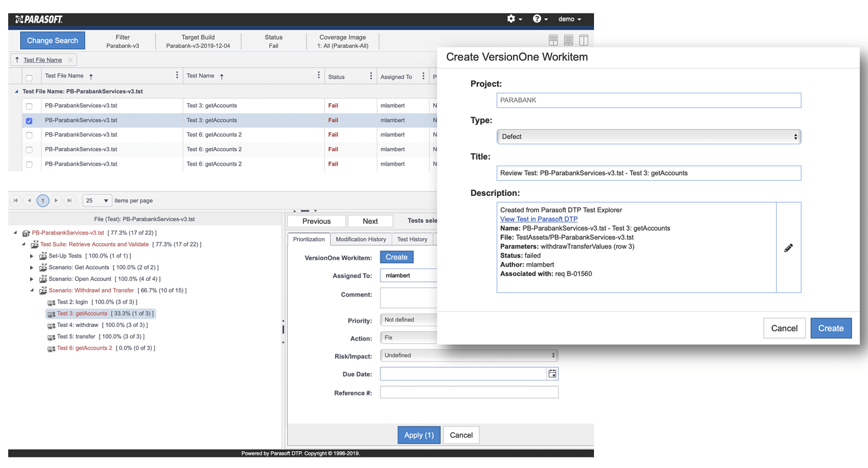Collapse the Scenario Withdrawl and Transfer node
This screenshot has width=868, height=468.
[31, 290]
